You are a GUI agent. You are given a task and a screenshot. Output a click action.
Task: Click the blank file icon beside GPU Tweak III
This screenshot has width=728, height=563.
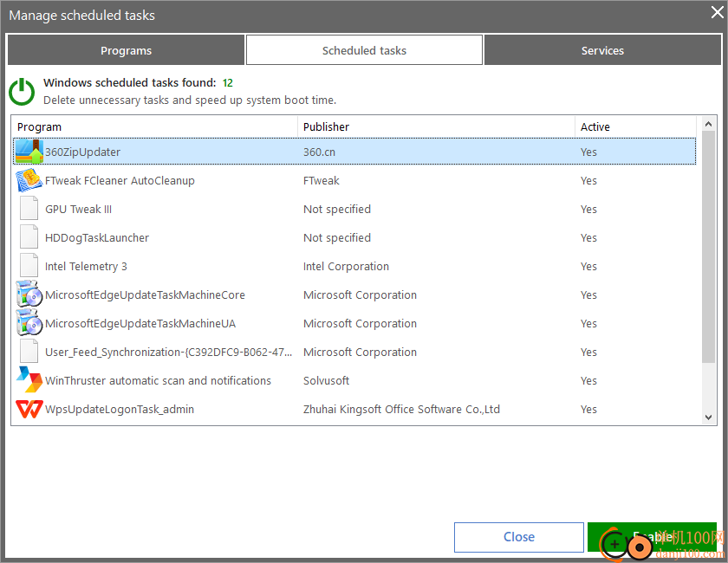pos(29,208)
